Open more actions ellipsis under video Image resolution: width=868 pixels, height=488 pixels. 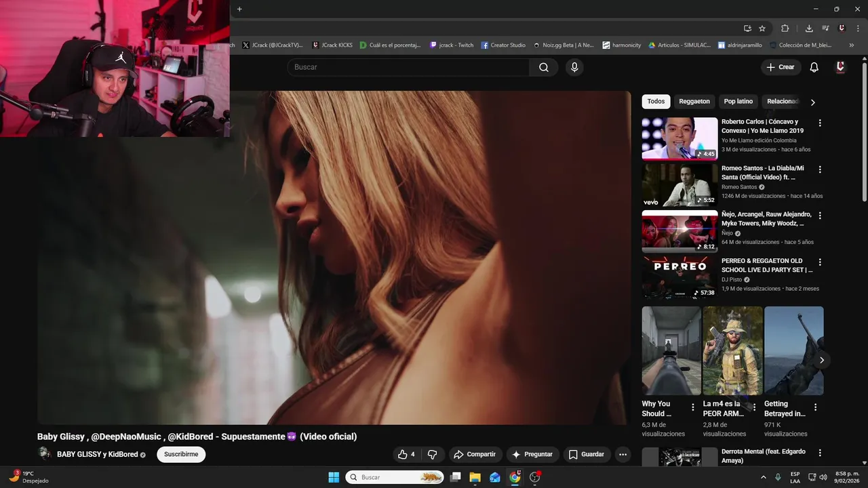click(623, 454)
